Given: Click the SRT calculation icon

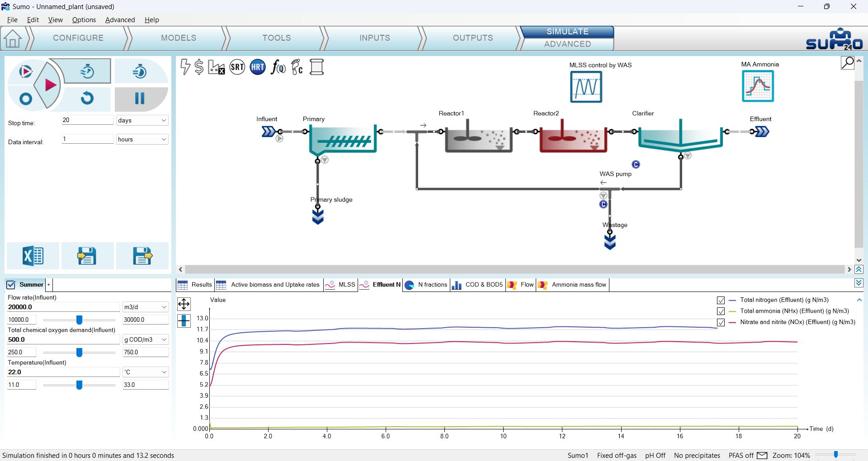Looking at the screenshot, I should coord(237,67).
